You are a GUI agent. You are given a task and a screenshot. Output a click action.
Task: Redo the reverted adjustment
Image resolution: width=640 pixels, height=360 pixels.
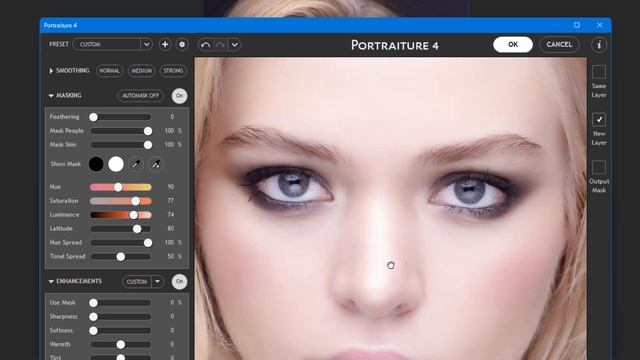coord(220,44)
